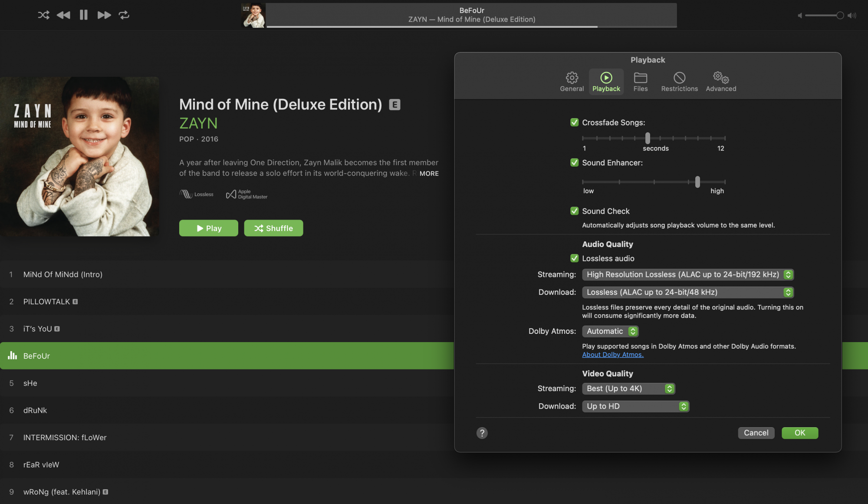This screenshot has height=504, width=868.
Task: Seek within the BeFoUr progress bar
Action: pos(472,26)
